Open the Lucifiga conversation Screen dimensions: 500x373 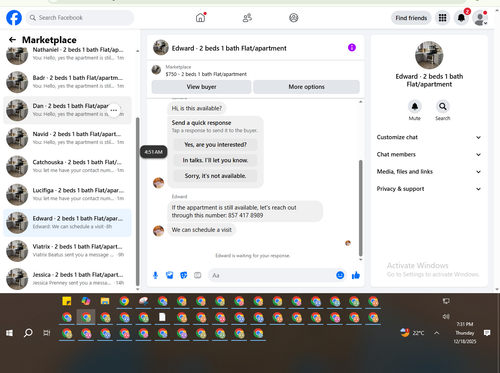pyautogui.click(x=67, y=195)
